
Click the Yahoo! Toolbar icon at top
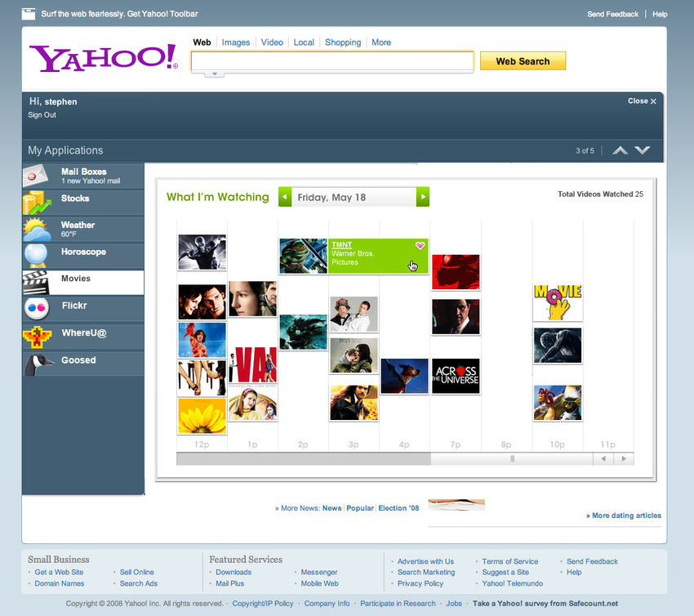(x=29, y=14)
